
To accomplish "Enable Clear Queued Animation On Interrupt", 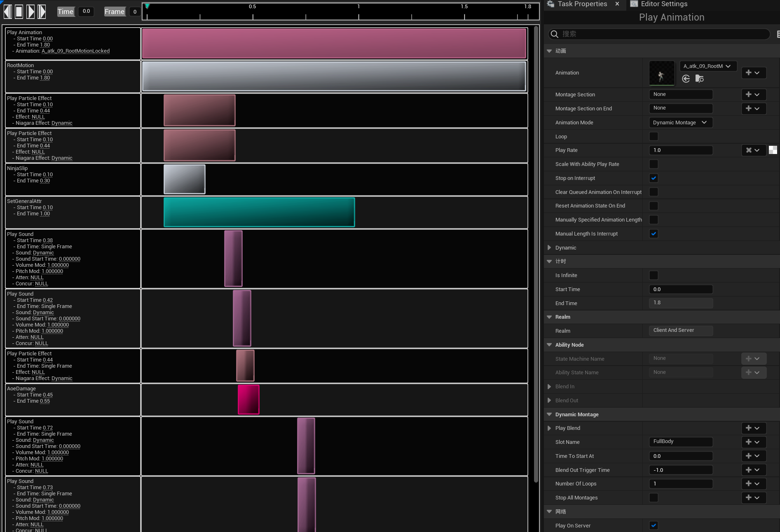I will coord(654,192).
